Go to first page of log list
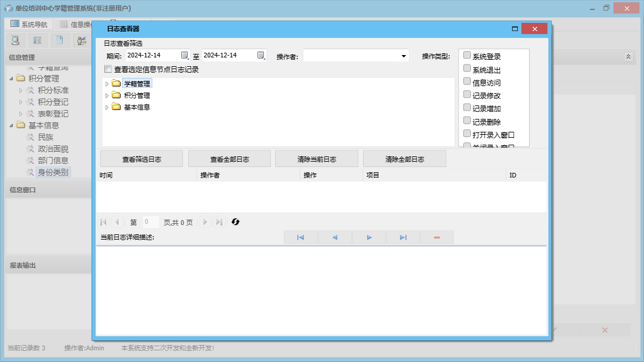 tap(103, 222)
